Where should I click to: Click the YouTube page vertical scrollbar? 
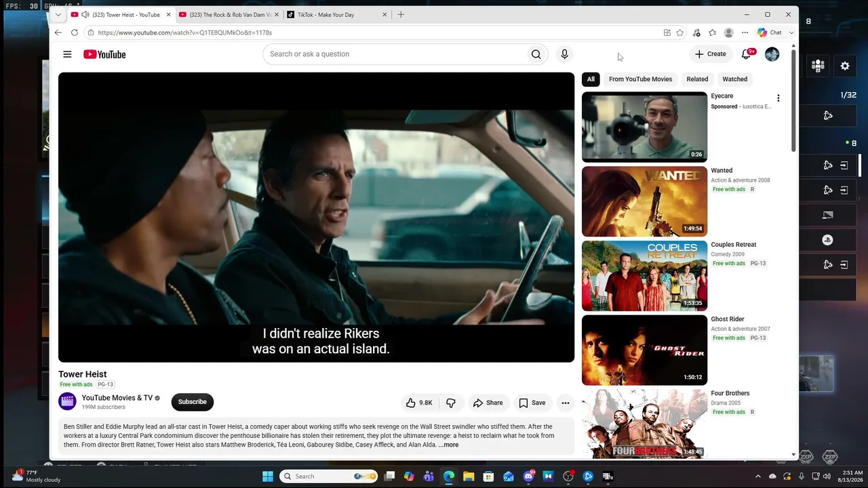[793, 102]
